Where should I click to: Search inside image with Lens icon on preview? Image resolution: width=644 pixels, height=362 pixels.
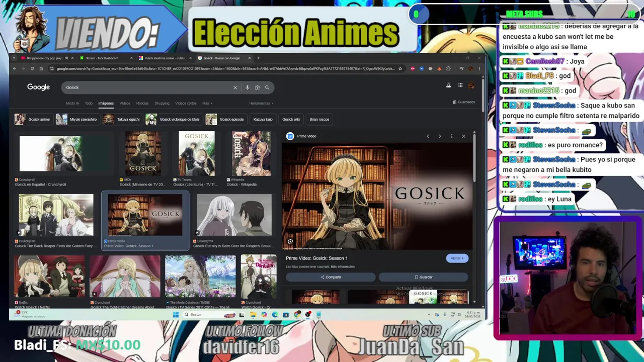tap(290, 242)
